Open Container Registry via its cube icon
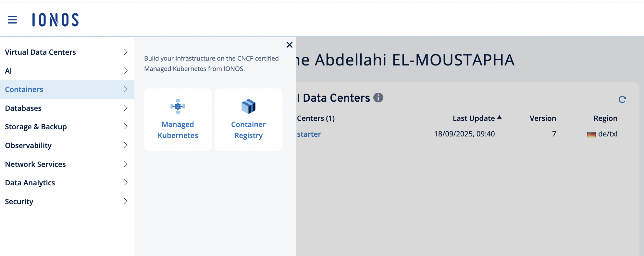Viewport: 644px width, 256px height. (248, 106)
